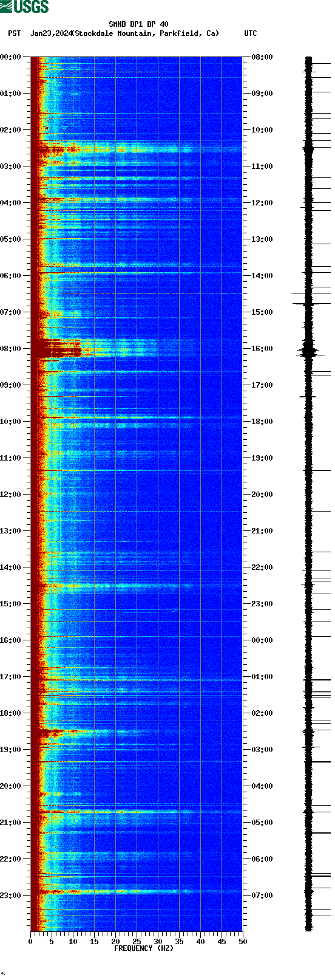Click the '25' frequency axis tick label
The height and width of the screenshot is (980, 335).
click(x=137, y=942)
